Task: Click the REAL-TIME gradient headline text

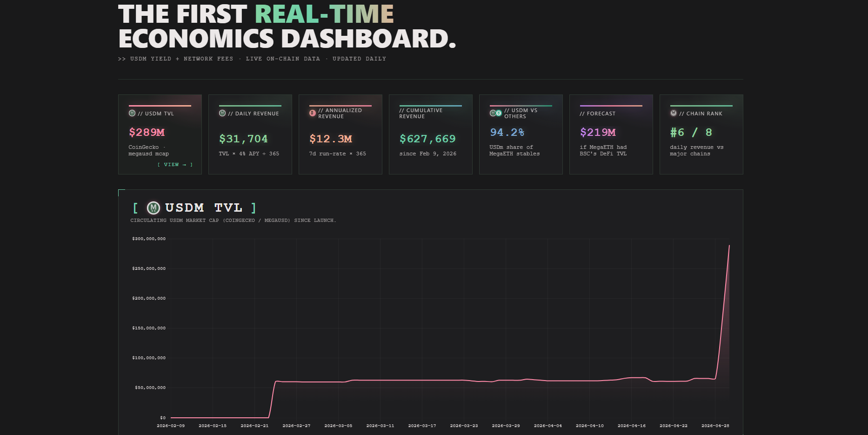Action: pos(324,14)
